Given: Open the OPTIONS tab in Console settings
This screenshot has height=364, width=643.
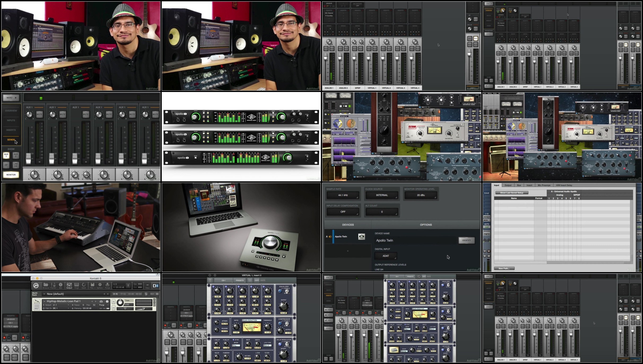Looking at the screenshot, I should pyautogui.click(x=426, y=225).
